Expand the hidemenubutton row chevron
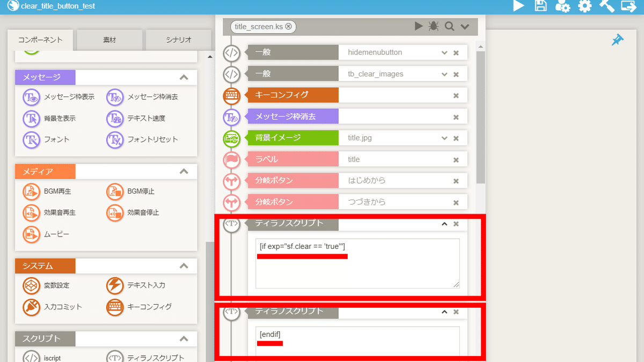Screen dimensions: 644x362 [x=444, y=53]
